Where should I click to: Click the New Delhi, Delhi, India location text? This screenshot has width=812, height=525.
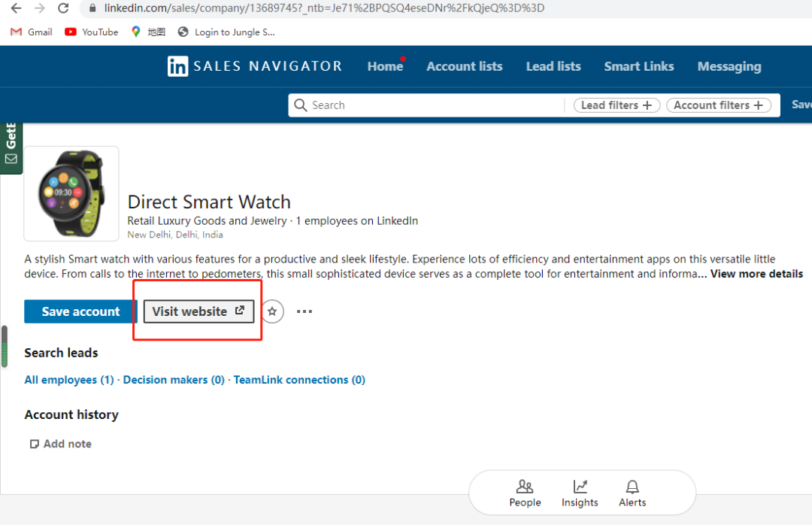click(x=175, y=235)
